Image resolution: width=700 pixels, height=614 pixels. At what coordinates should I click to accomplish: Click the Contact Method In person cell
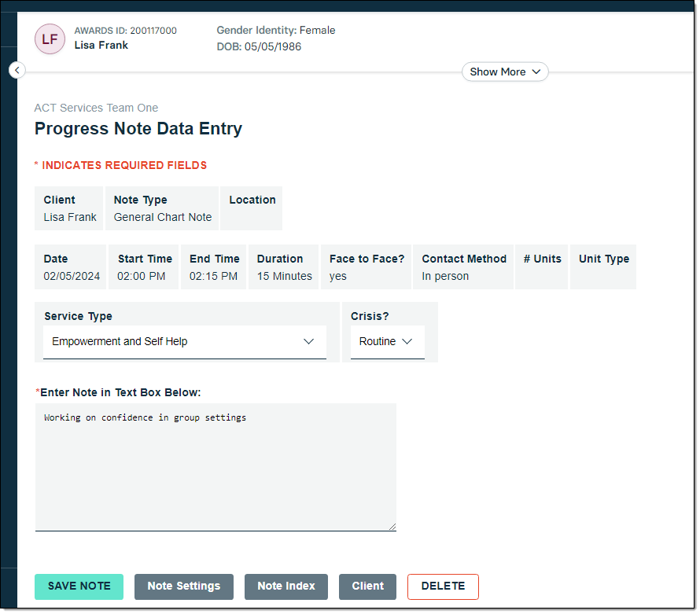tap(445, 276)
